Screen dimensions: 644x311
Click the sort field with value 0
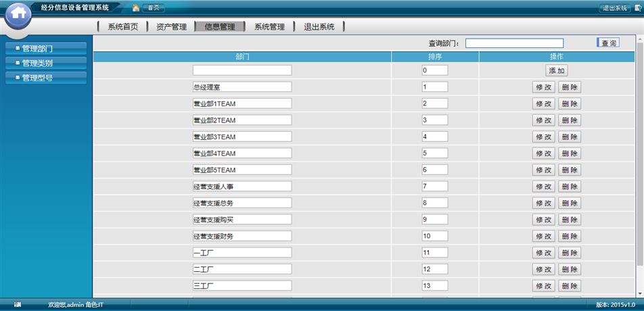[435, 70]
